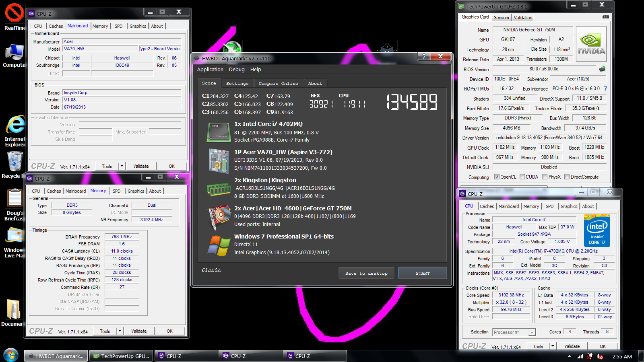Open About tab in Aquamark

tap(315, 83)
